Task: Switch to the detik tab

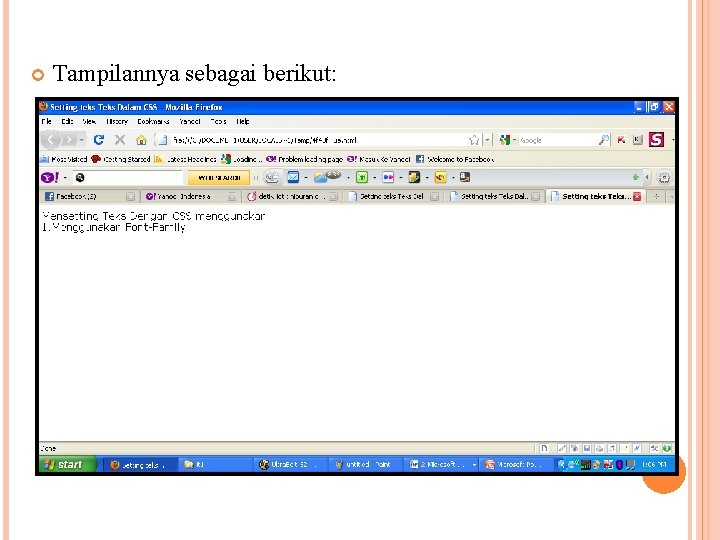Action: coord(292,197)
